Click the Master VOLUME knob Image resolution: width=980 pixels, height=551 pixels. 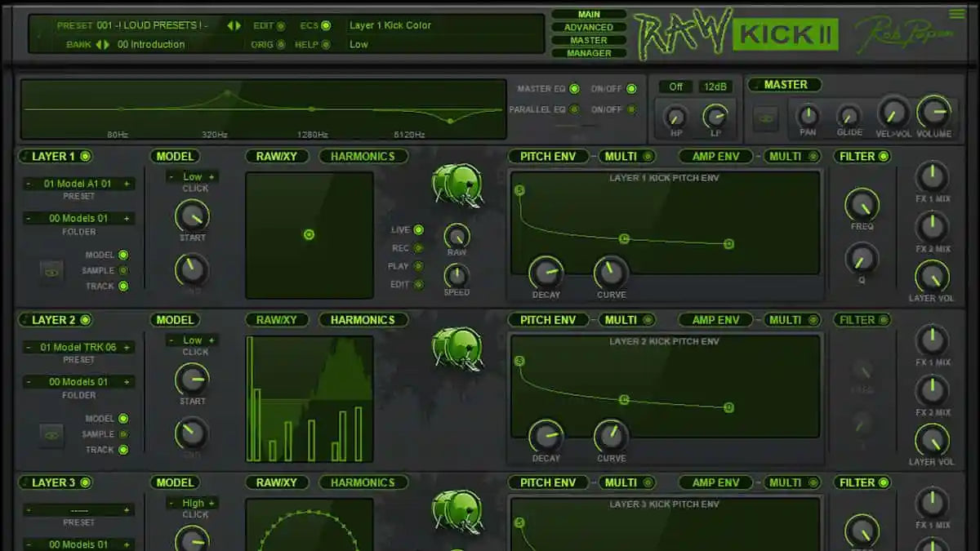933,113
